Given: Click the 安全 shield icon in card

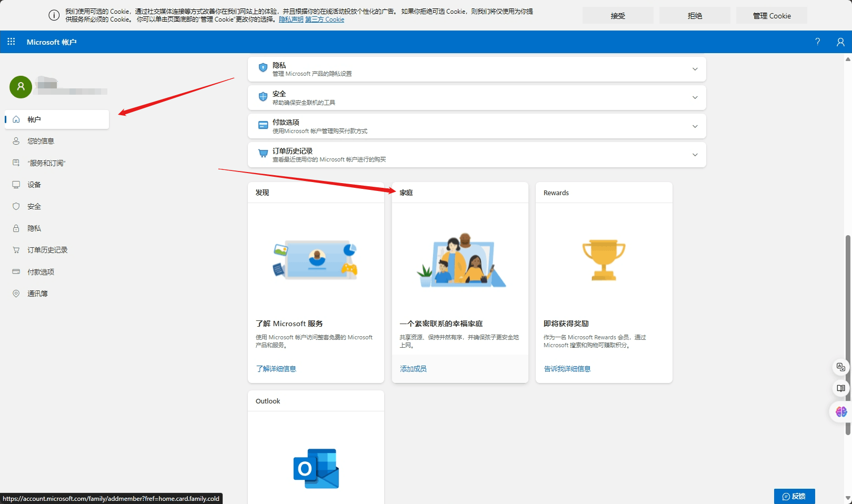Looking at the screenshot, I should [263, 97].
